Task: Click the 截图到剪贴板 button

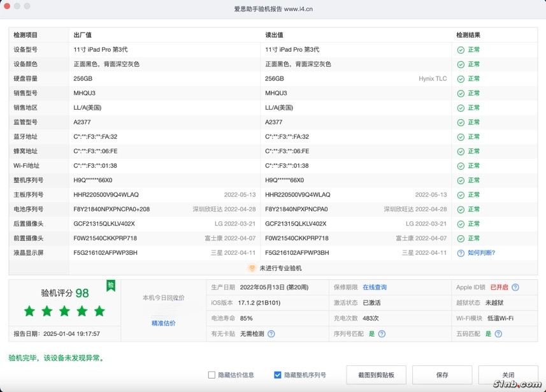Action: click(376, 375)
